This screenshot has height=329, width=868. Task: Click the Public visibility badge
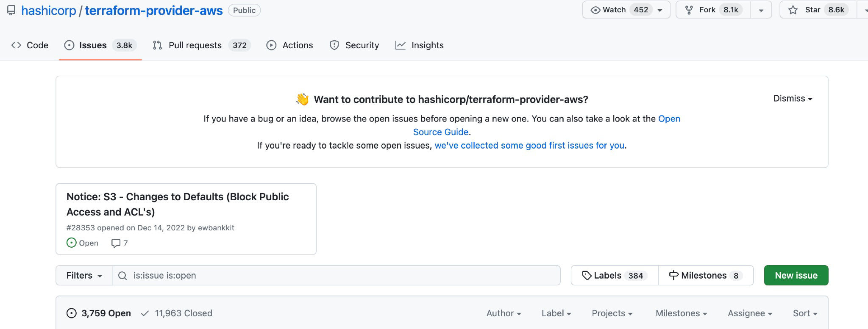pyautogui.click(x=244, y=10)
